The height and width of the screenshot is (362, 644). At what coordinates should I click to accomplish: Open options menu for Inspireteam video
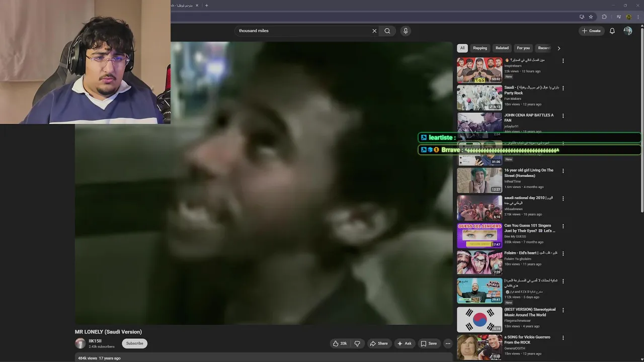(563, 61)
